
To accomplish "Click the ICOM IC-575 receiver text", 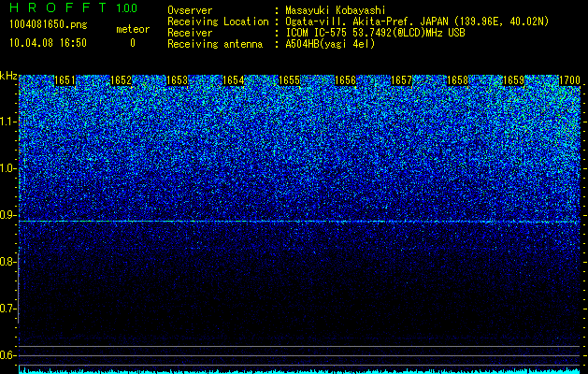I will point(375,33).
